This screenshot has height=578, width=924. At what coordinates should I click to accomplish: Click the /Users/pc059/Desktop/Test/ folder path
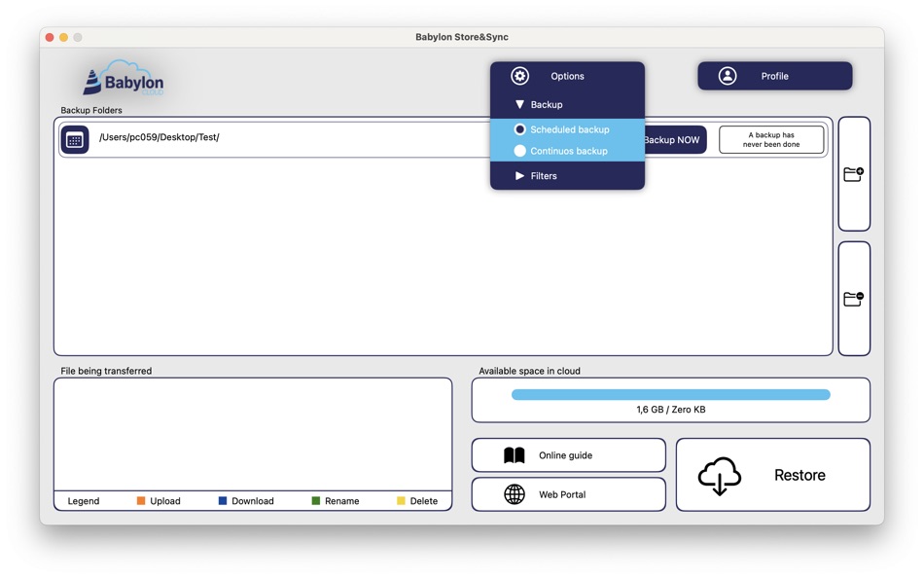tap(160, 137)
